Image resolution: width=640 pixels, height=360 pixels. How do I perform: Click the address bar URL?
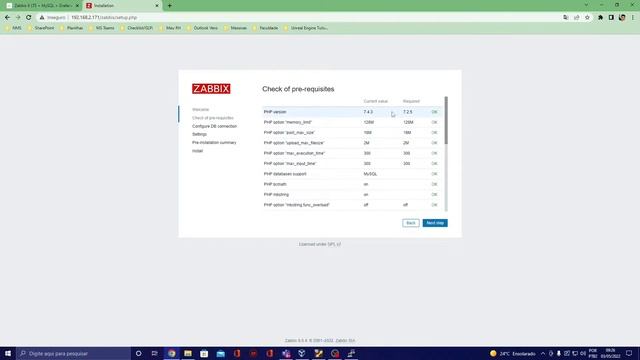104,18
